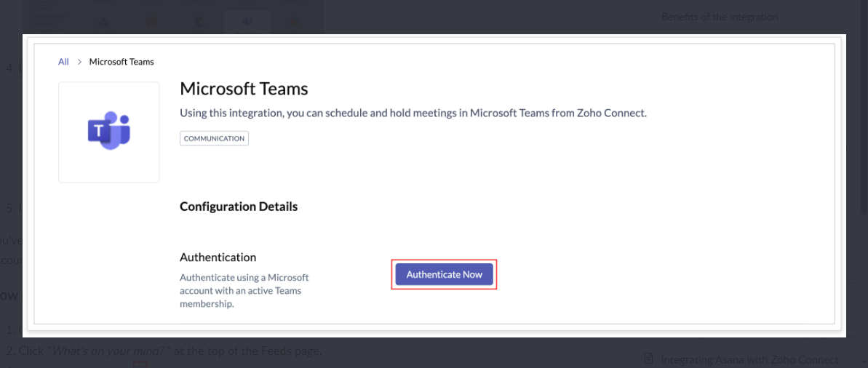Open Benefits of the integration link
The image size is (868, 368).
(x=720, y=17)
